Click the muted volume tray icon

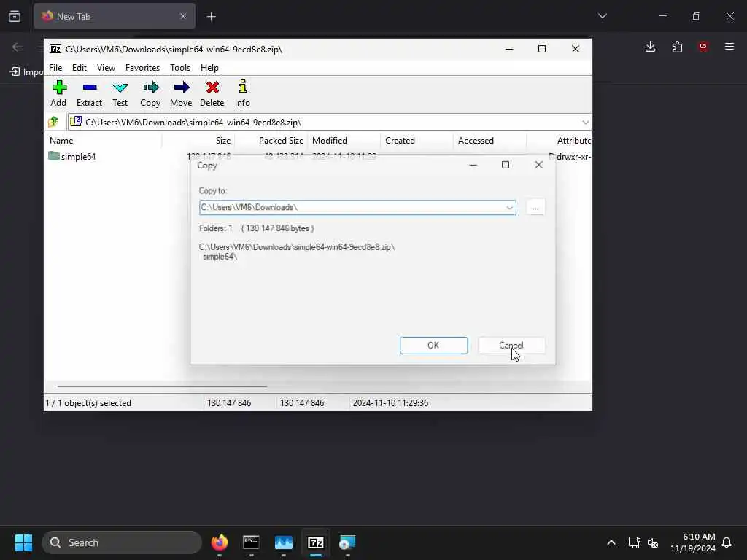click(653, 542)
